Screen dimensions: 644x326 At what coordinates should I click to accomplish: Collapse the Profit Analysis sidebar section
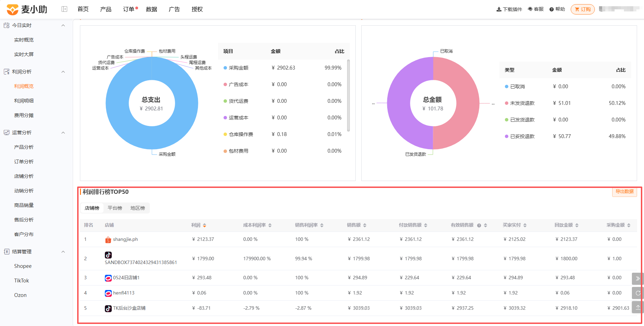pyautogui.click(x=63, y=72)
